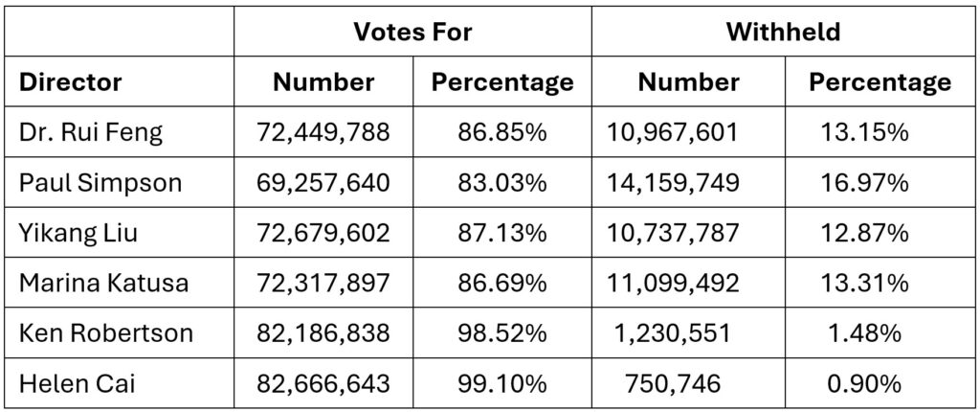Screen dimensions: 980x412
Task: Click the 13.31% withheld percentage
Action: point(863,284)
